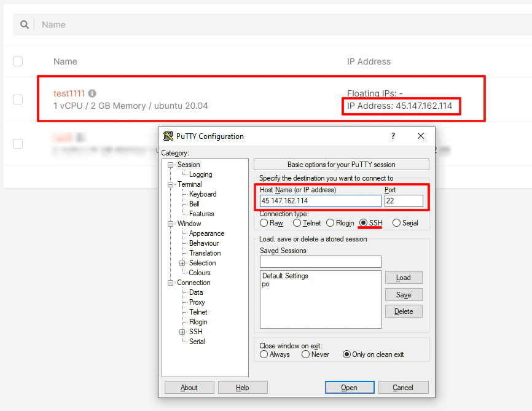Click the IP Address column header
The image size is (532, 411).
pos(369,61)
